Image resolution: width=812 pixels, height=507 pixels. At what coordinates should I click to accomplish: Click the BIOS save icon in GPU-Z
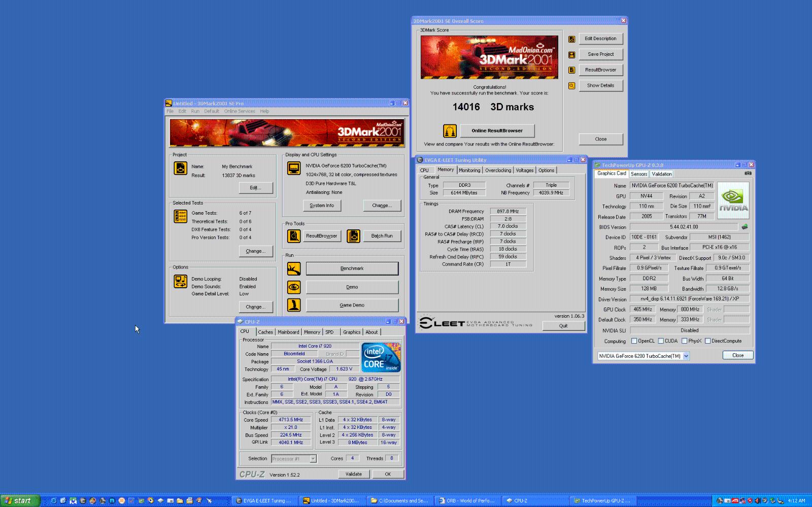point(745,227)
